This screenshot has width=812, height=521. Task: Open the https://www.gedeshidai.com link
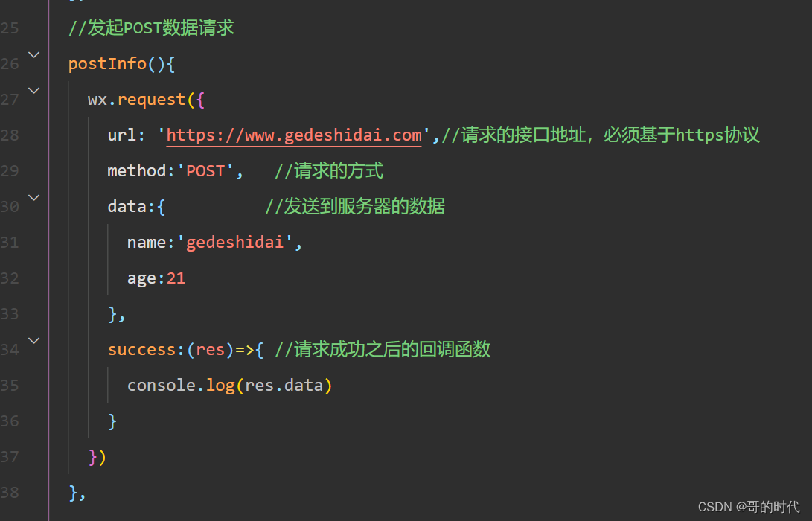click(294, 135)
